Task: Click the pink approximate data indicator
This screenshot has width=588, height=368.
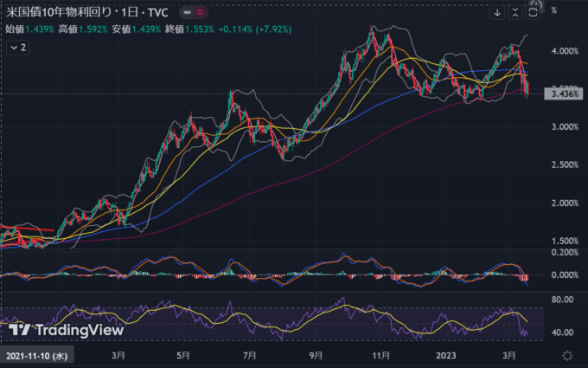Action: (x=198, y=13)
